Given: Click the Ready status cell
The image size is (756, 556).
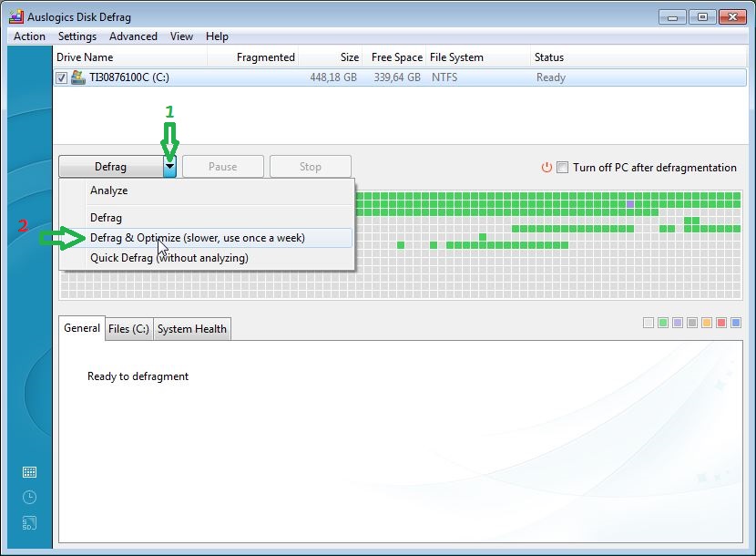Looking at the screenshot, I should tap(551, 77).
